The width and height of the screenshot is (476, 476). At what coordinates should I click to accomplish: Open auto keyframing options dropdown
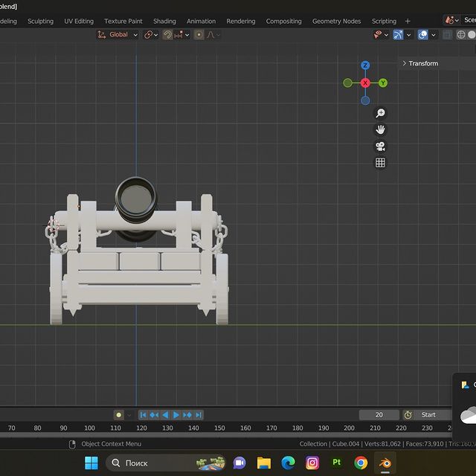pyautogui.click(x=129, y=415)
